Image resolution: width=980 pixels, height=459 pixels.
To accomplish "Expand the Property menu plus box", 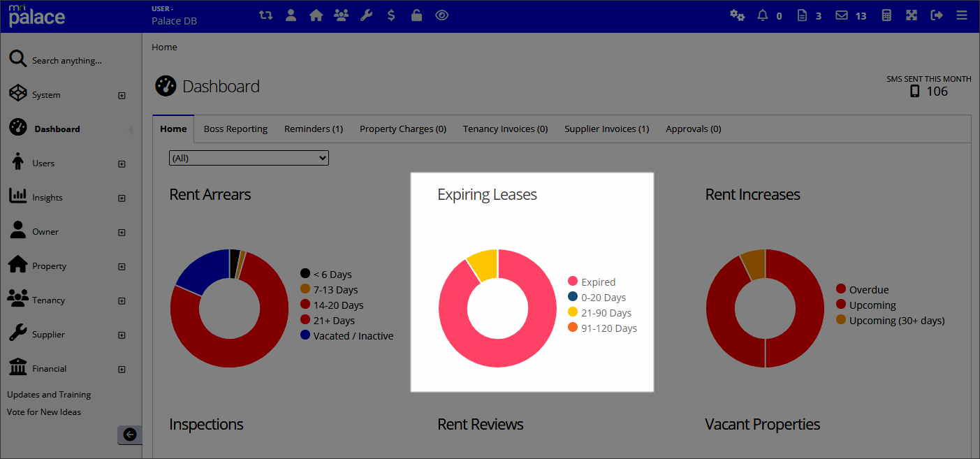I will point(122,267).
